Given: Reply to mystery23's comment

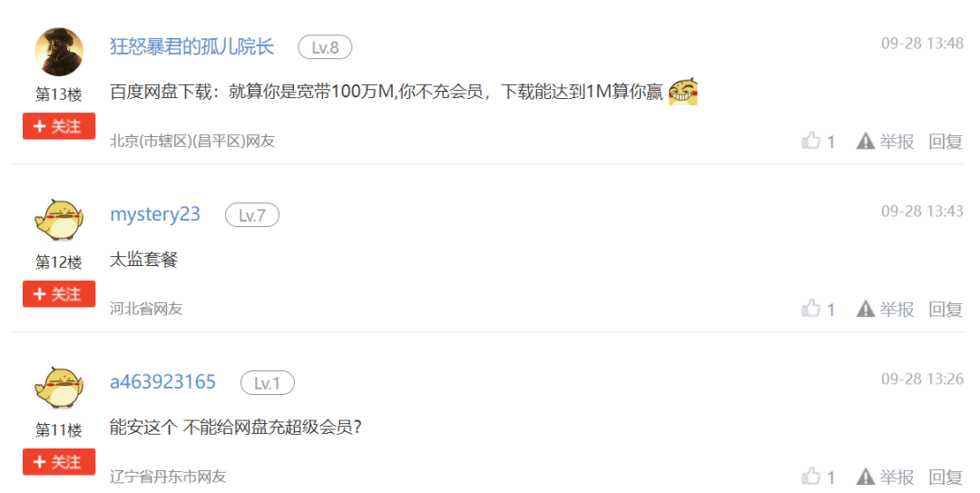Looking at the screenshot, I should pyautogui.click(x=945, y=309).
